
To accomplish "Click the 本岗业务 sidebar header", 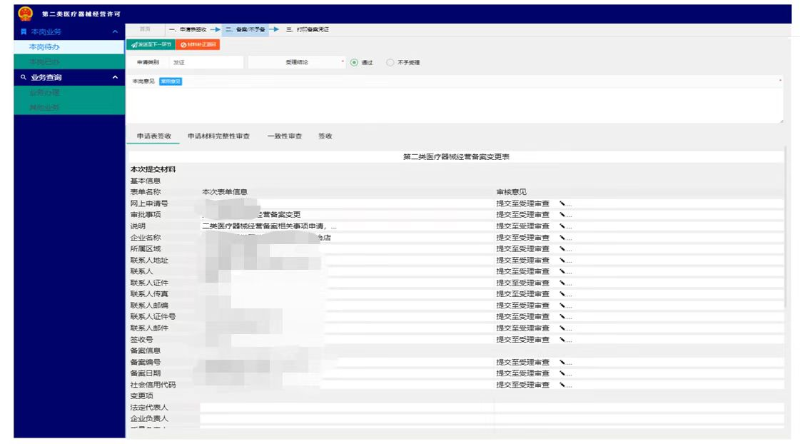I will click(x=69, y=32).
